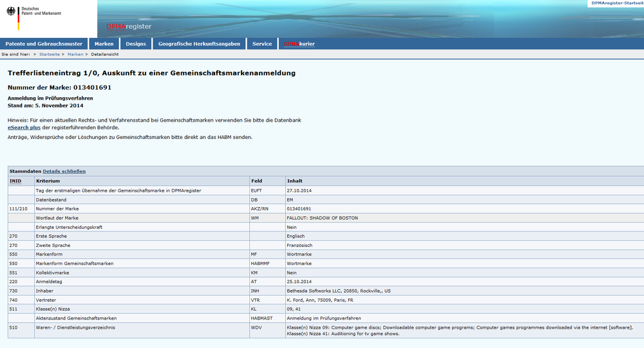This screenshot has width=644, height=348.
Task: Follow the Marken breadcrumb link
Action: [x=75, y=54]
